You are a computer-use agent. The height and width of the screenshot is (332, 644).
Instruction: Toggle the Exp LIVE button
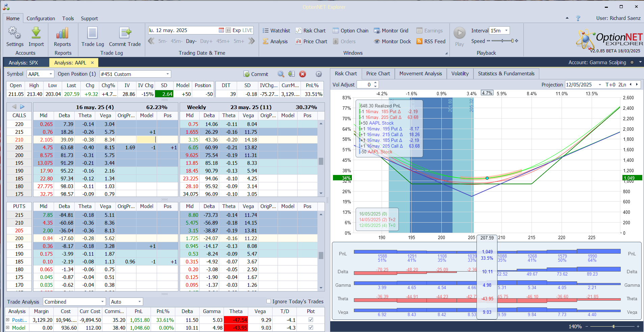pos(242,30)
